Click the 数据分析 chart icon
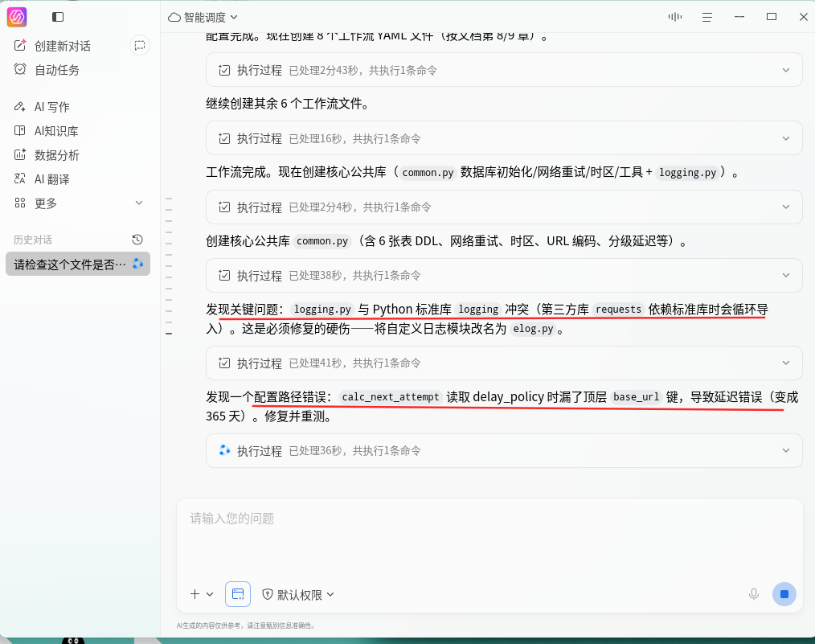 tap(20, 154)
